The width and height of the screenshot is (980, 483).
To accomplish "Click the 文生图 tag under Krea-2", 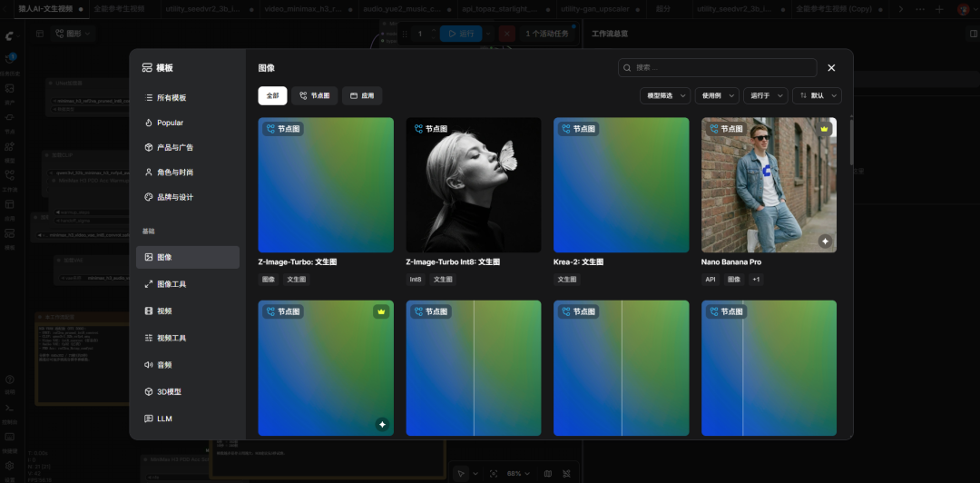I will [567, 280].
